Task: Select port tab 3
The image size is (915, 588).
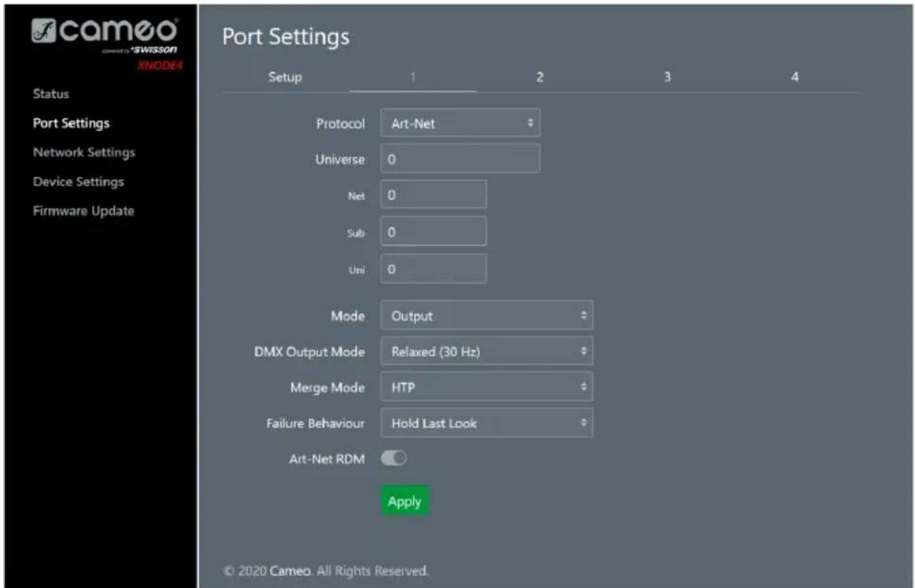Action: pyautogui.click(x=667, y=77)
